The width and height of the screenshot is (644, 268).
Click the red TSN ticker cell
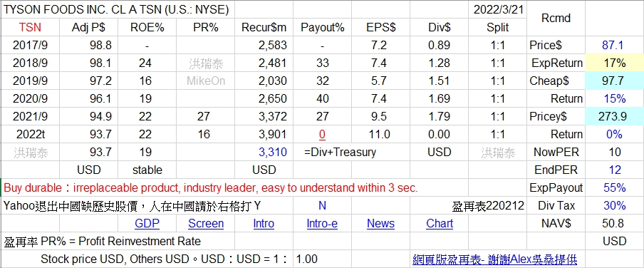pyautogui.click(x=31, y=28)
